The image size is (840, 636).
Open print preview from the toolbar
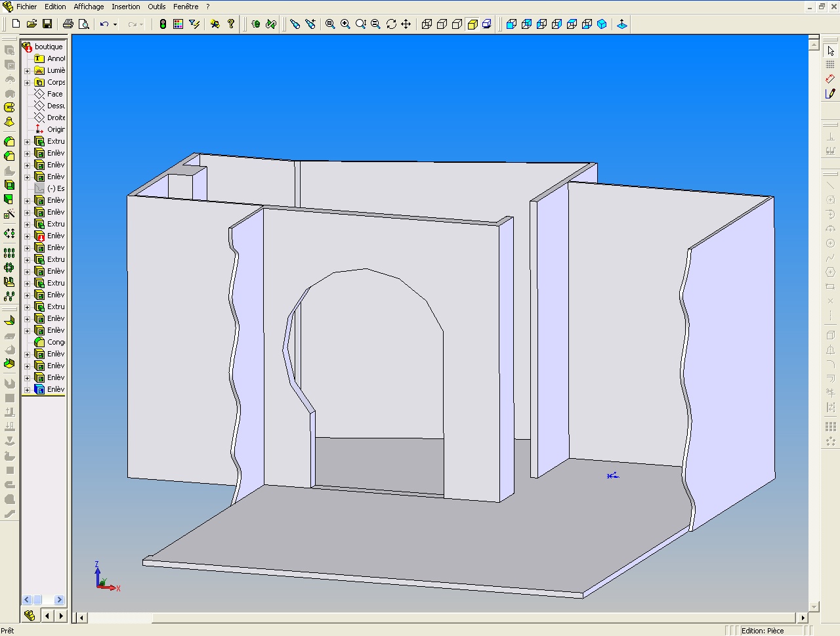83,24
